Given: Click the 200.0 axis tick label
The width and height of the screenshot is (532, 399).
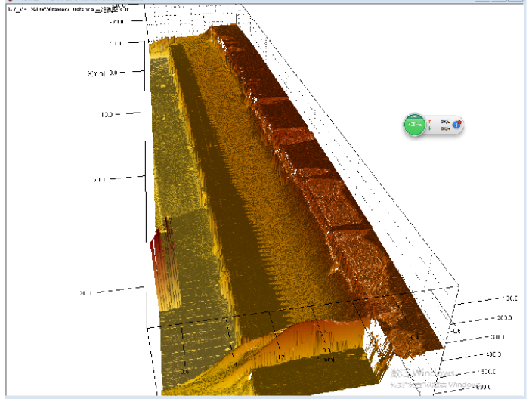Looking at the screenshot, I should point(505,318).
